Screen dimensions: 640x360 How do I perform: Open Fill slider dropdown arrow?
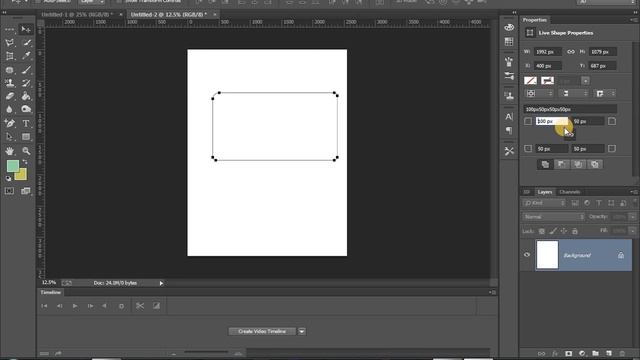(632, 231)
